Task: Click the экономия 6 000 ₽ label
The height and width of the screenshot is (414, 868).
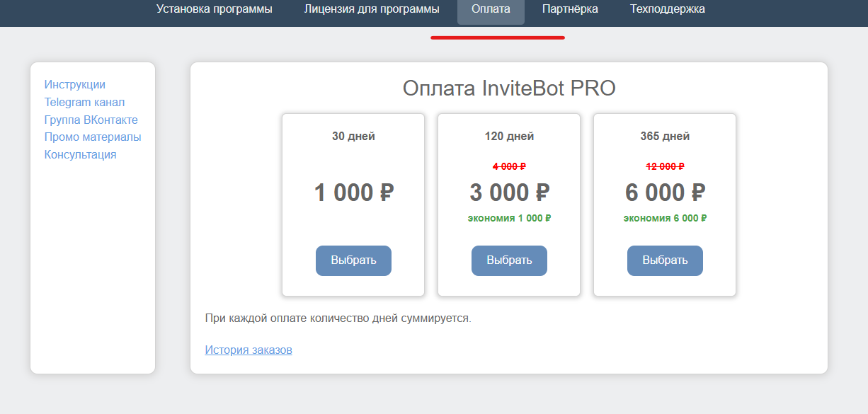Action: (x=665, y=218)
